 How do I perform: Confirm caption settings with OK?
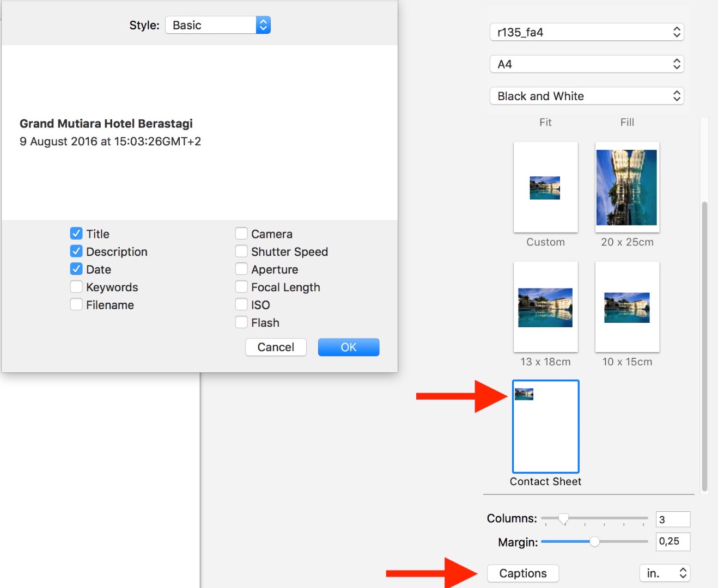pos(348,347)
